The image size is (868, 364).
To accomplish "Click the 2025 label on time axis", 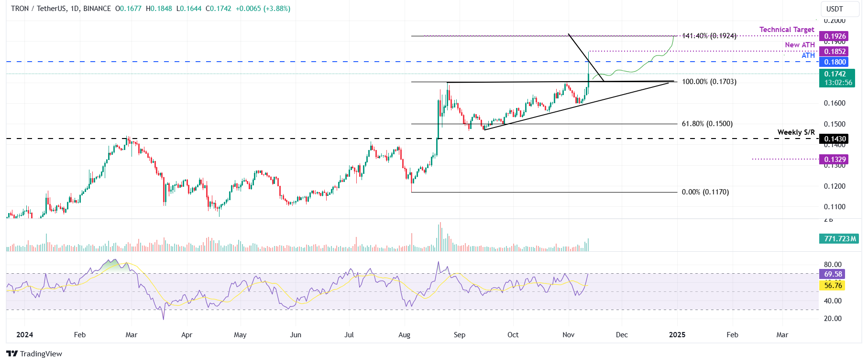I will coord(677,335).
